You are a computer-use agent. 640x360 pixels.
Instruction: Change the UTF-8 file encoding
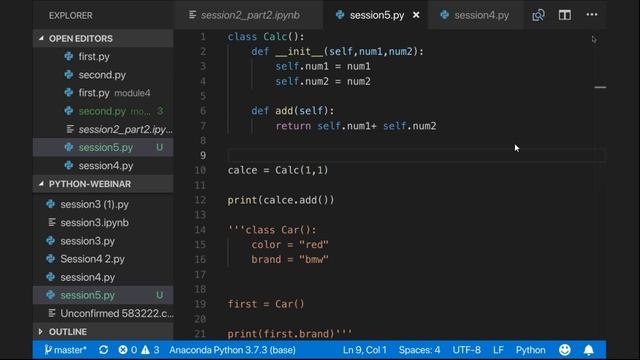click(x=466, y=350)
